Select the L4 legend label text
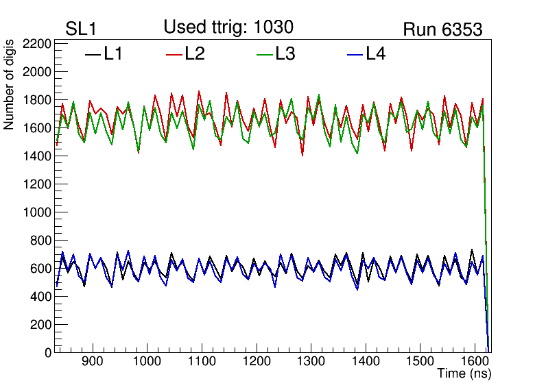The width and height of the screenshot is (546, 392). pos(375,54)
